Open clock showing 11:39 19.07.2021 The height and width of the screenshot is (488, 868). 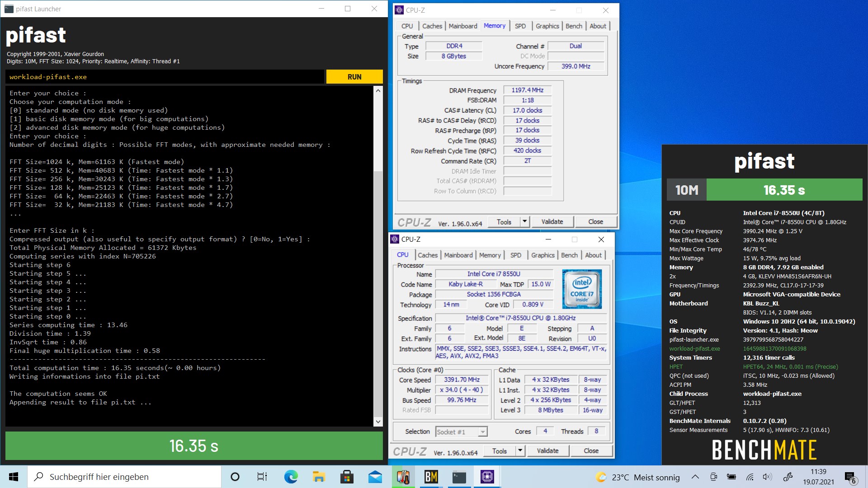click(818, 477)
